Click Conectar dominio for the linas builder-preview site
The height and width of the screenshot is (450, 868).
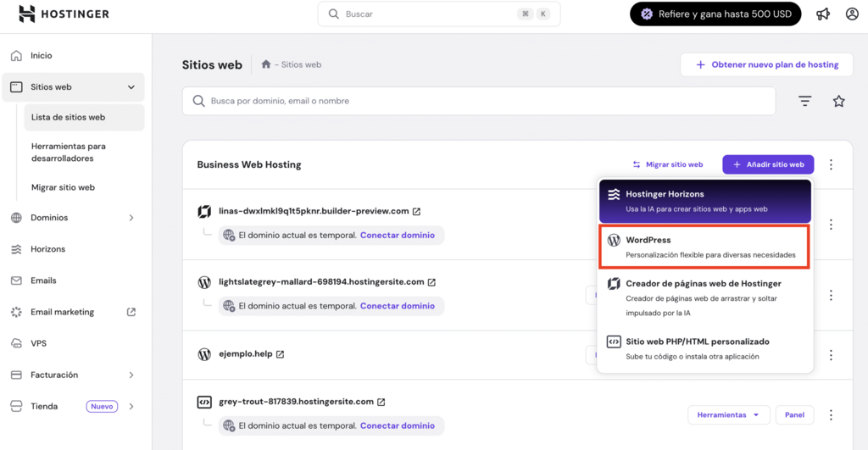[x=398, y=236]
